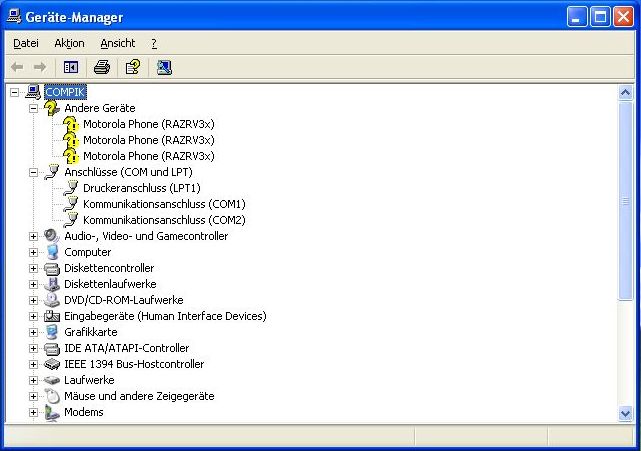The width and height of the screenshot is (641, 451).
Task: Minimize the Geräte-Manager window
Action: click(x=577, y=17)
